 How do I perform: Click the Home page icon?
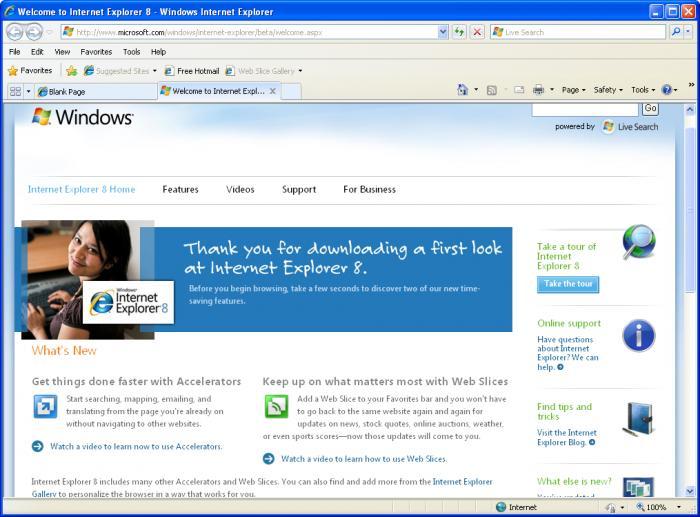pos(462,90)
